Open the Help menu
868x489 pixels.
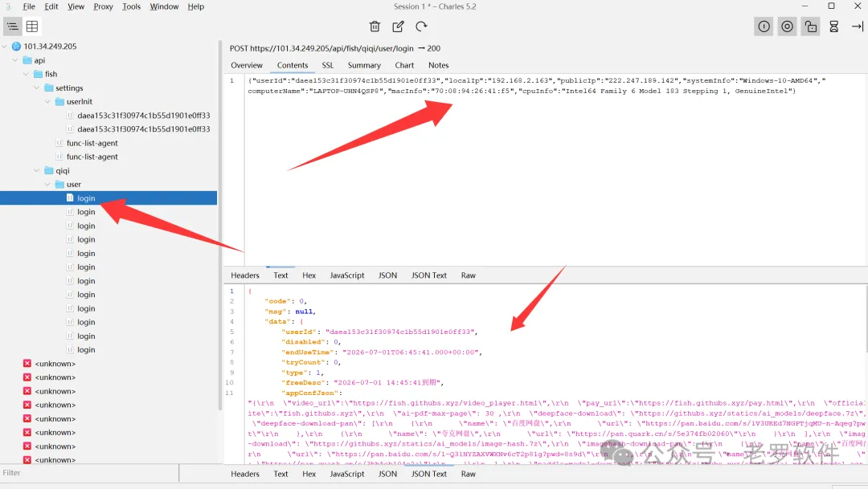(x=195, y=6)
